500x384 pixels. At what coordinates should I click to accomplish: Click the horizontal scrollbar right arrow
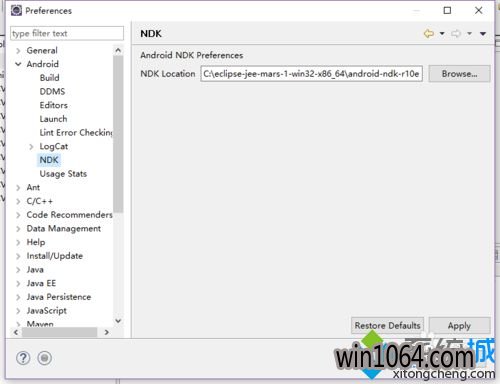(107, 332)
